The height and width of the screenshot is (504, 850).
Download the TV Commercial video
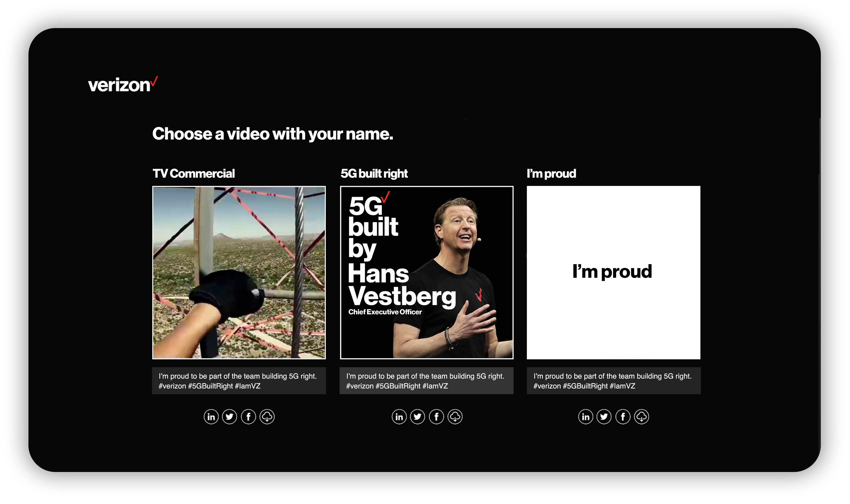click(267, 417)
